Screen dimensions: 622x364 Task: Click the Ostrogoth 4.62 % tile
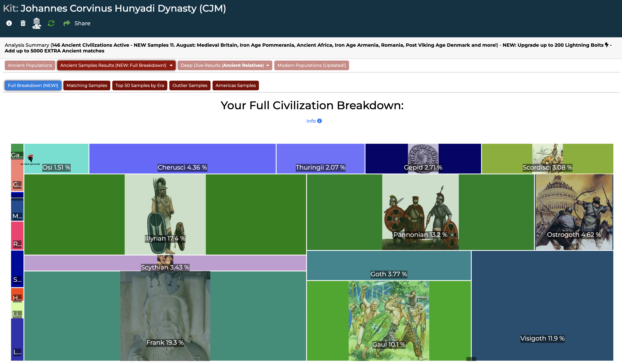pos(574,212)
